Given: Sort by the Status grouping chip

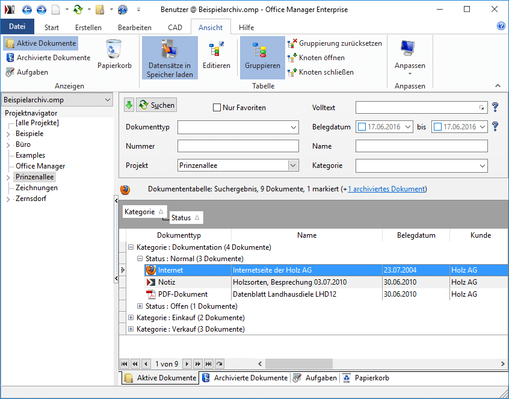Looking at the screenshot, I should [185, 218].
